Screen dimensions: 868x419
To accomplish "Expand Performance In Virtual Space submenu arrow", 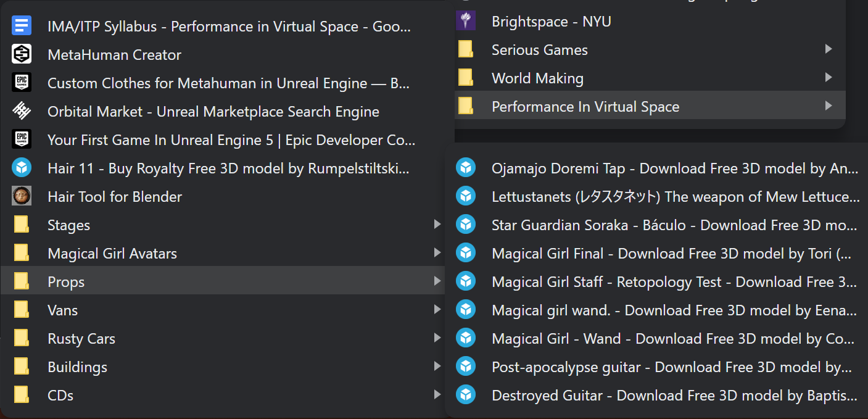I will (x=829, y=106).
